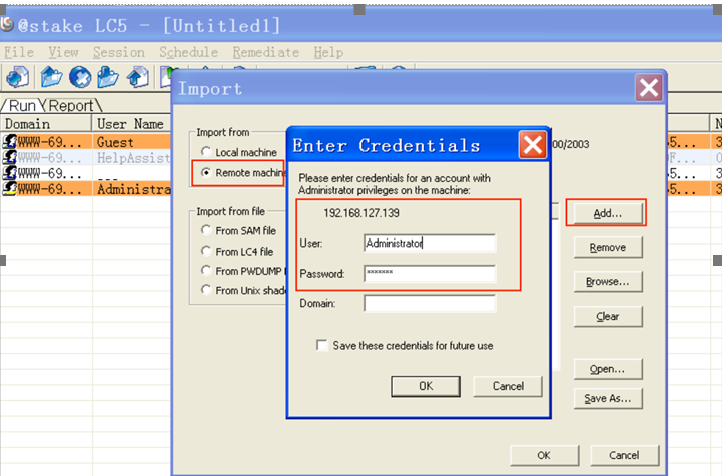Image resolution: width=722 pixels, height=476 pixels.
Task: Select the Guest user name cell
Action: tap(132, 142)
